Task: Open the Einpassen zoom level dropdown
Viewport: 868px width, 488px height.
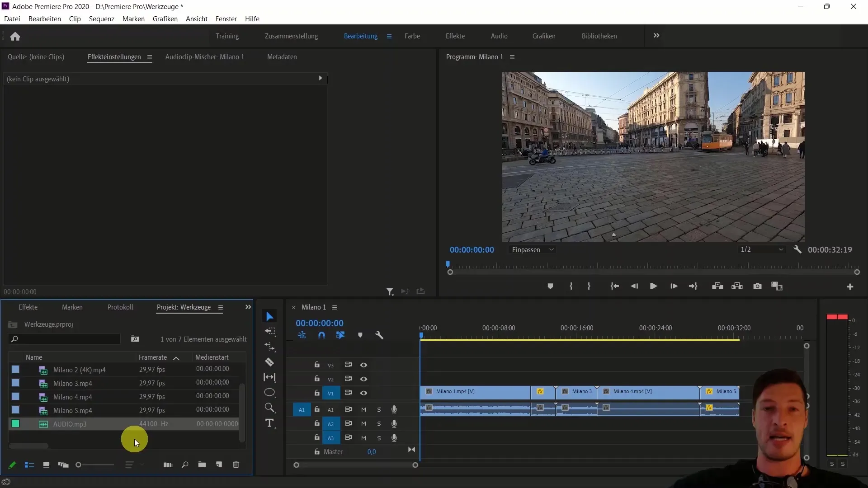Action: (x=532, y=249)
